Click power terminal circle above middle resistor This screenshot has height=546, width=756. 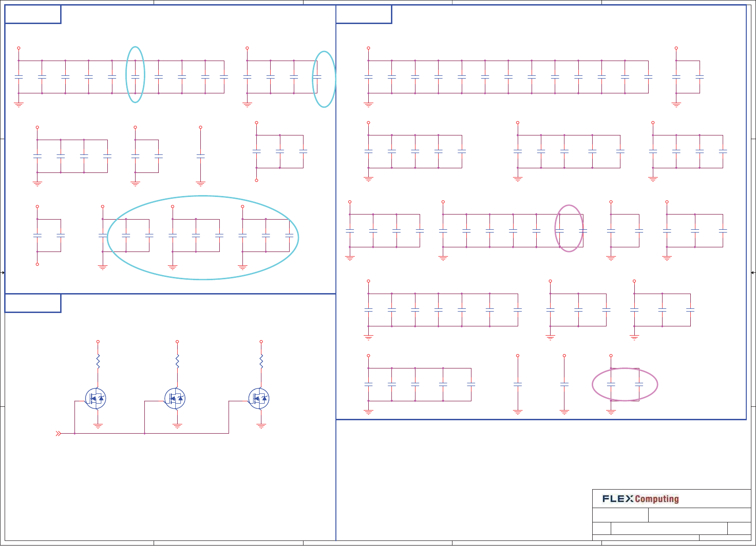177,342
